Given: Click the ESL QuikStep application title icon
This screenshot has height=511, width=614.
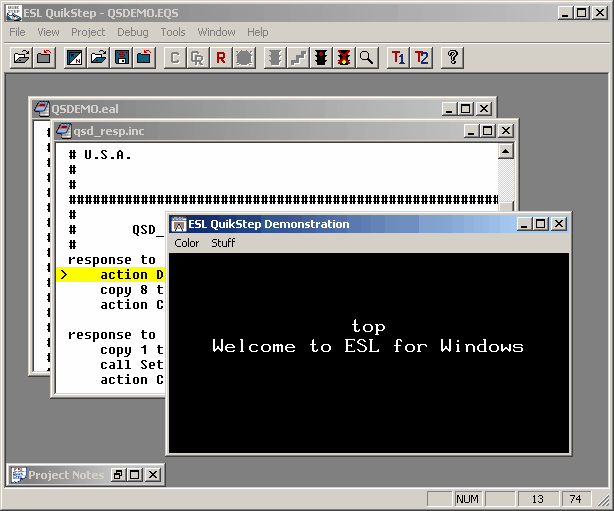Looking at the screenshot, I should click(x=14, y=13).
